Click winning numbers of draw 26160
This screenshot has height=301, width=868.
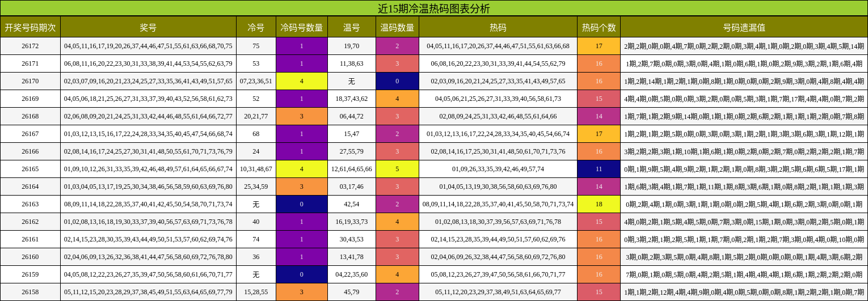(148, 257)
